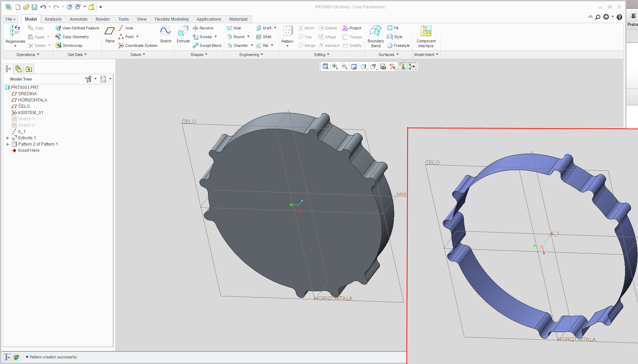Click the Round button
Screen dimensions: 638x364
[236, 37]
